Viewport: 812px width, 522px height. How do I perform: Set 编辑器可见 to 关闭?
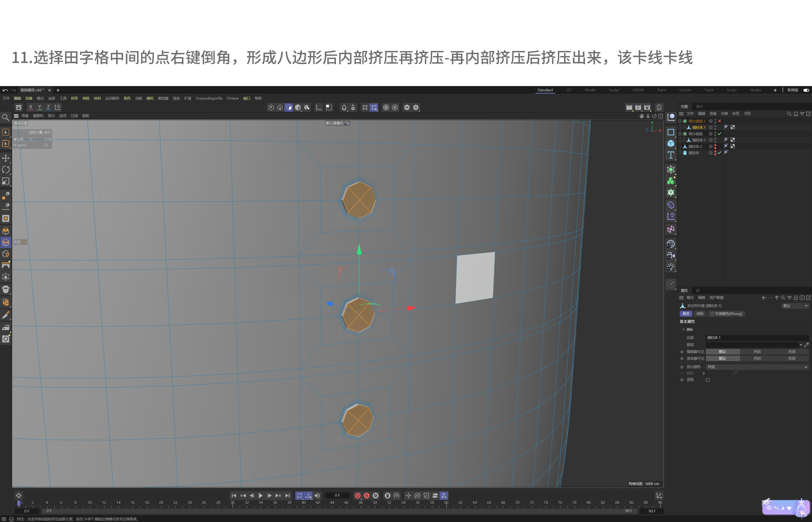[791, 352]
